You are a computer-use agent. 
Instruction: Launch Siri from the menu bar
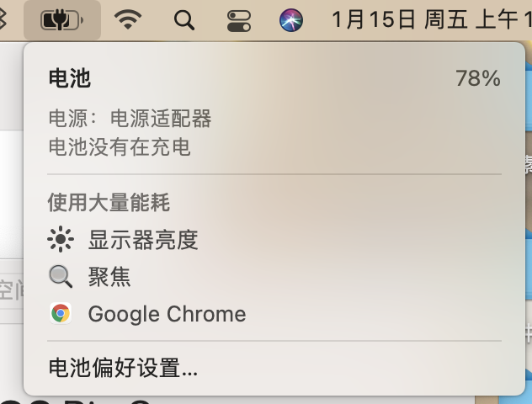coord(291,19)
